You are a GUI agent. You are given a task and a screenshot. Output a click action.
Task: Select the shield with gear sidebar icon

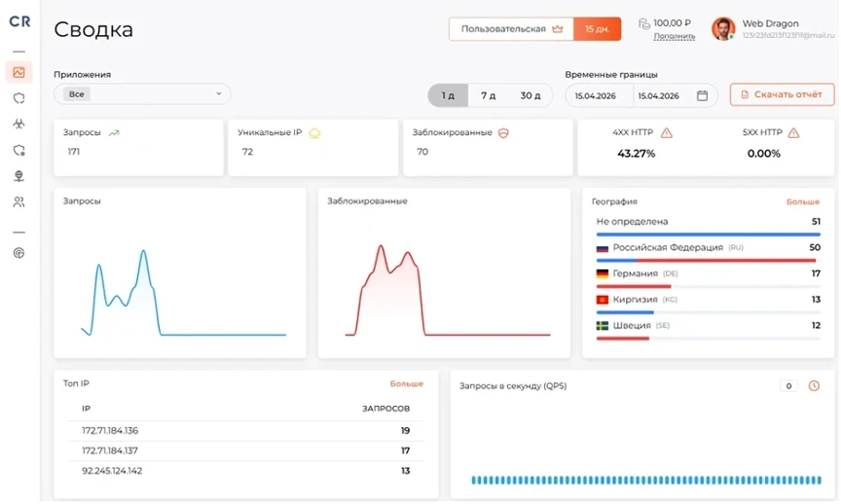tap(18, 150)
